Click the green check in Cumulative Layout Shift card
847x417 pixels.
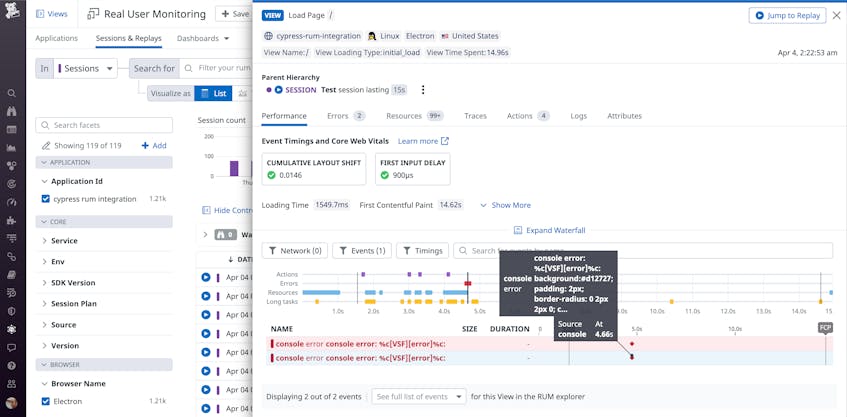(271, 175)
